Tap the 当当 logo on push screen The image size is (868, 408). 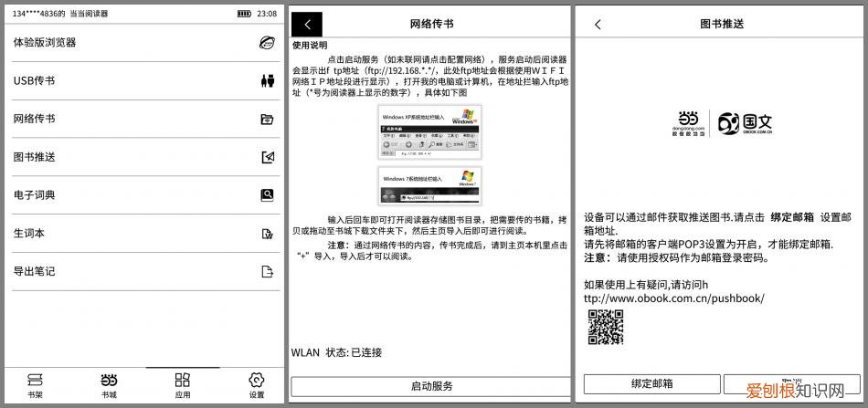coord(689,122)
